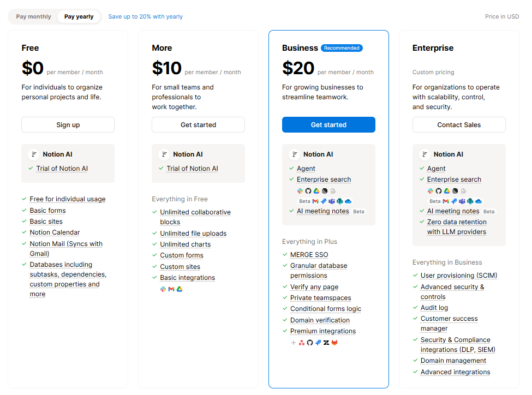Click the Gmail icon under Basic integrations
This screenshot has height=395, width=532.
pyautogui.click(x=171, y=289)
